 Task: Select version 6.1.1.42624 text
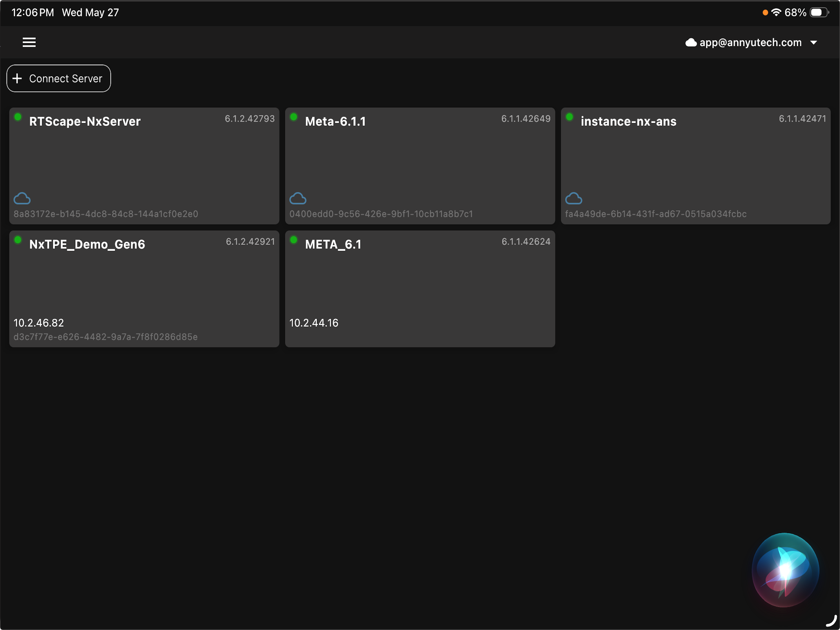[526, 241]
